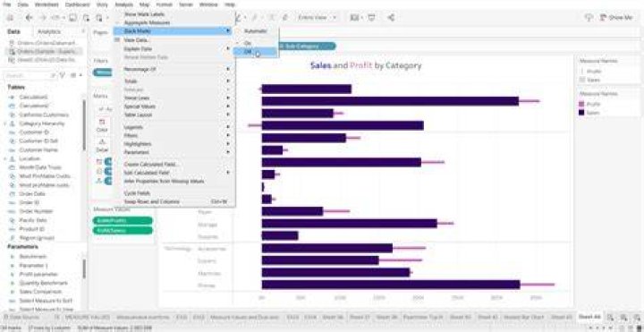This screenshot has height=332, width=644.
Task: Click the Sales color swatch in legend
Action: (x=581, y=113)
